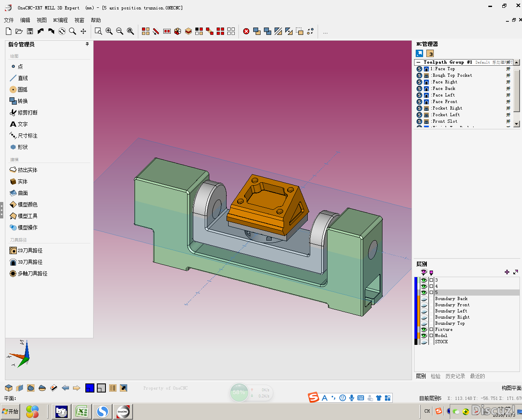The image size is (522, 420).
Task: Check the box next to Fixture layer
Action: click(431, 329)
